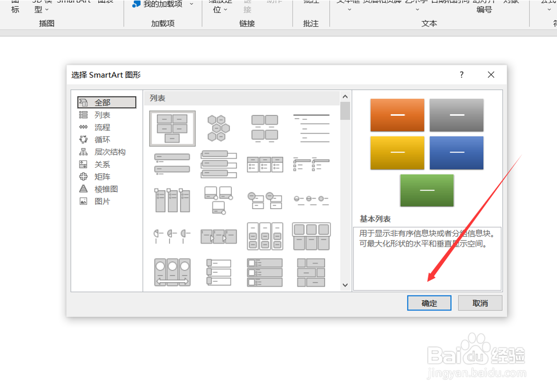Select the Increasing Circle Process layout
The width and height of the screenshot is (557, 392).
click(x=311, y=200)
